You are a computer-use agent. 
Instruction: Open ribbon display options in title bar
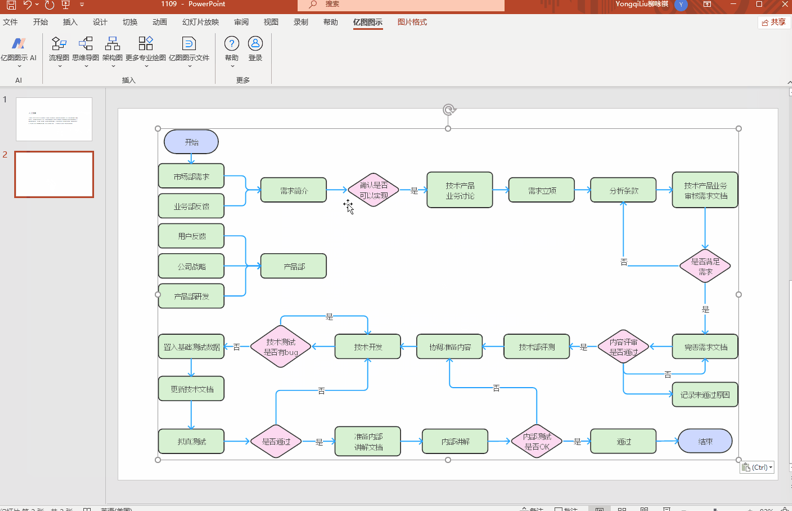pyautogui.click(x=707, y=5)
